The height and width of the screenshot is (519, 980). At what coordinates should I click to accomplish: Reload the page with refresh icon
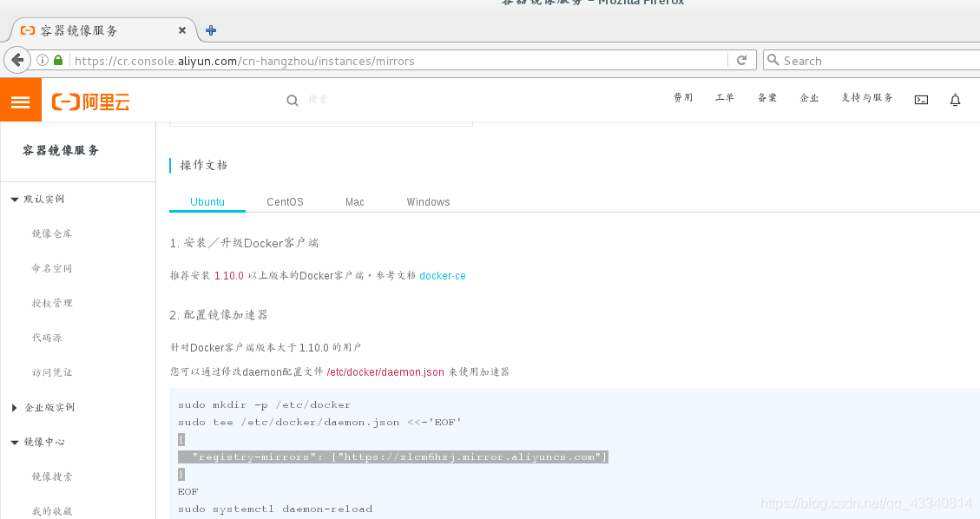click(742, 61)
